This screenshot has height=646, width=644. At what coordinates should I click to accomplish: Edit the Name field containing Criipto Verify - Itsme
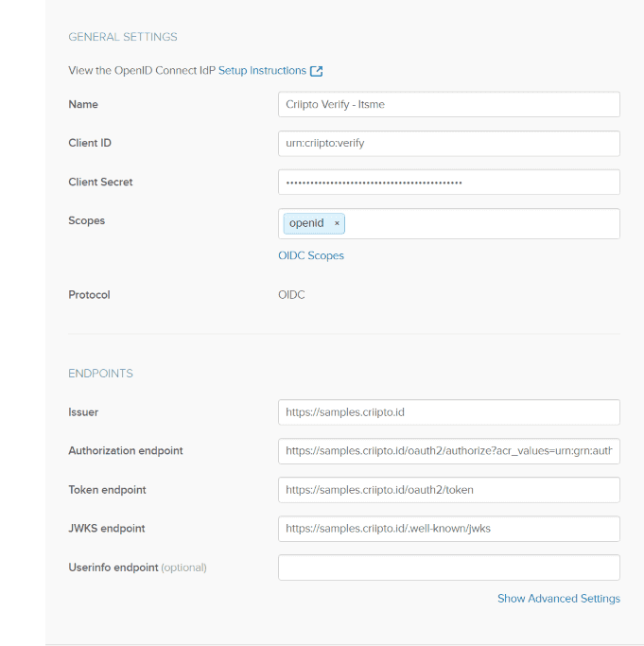448,104
